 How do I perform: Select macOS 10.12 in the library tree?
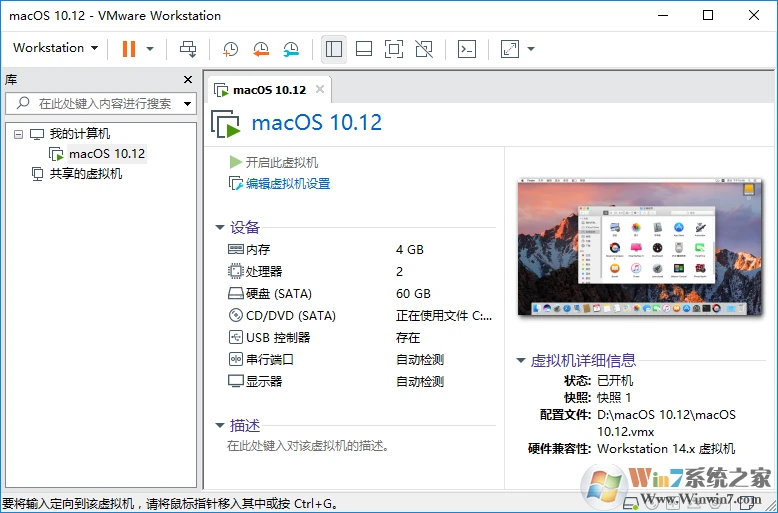tap(106, 154)
